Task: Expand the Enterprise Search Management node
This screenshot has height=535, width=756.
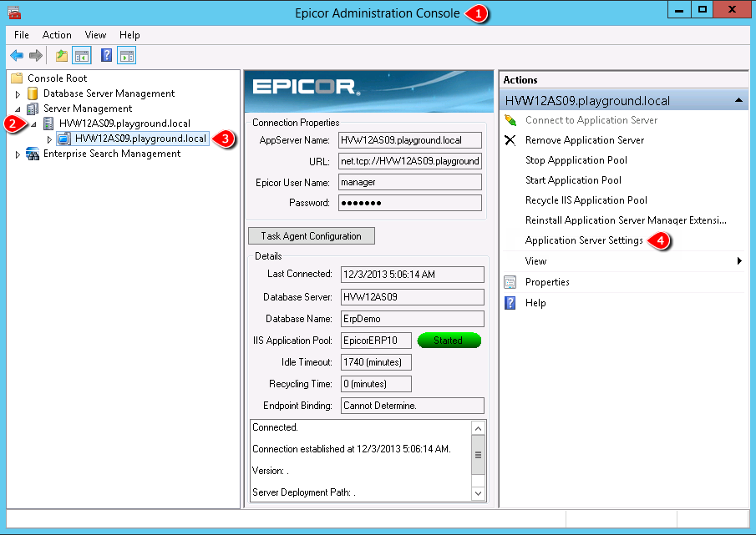Action: 18,154
